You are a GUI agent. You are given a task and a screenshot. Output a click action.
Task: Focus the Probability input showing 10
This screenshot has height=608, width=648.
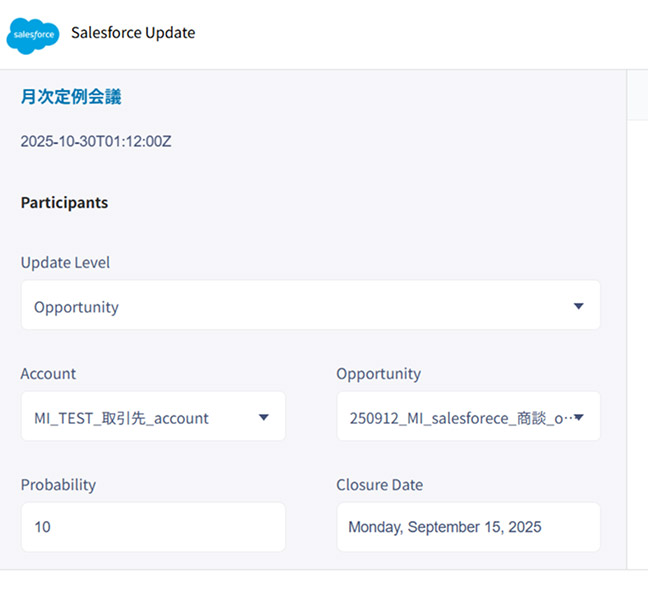pyautogui.click(x=152, y=527)
